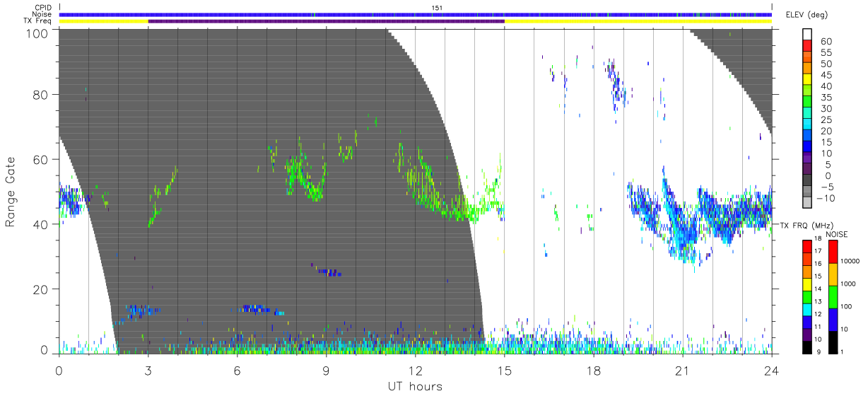Click the NOISE legend title
This screenshot has width=868, height=401.
[837, 234]
